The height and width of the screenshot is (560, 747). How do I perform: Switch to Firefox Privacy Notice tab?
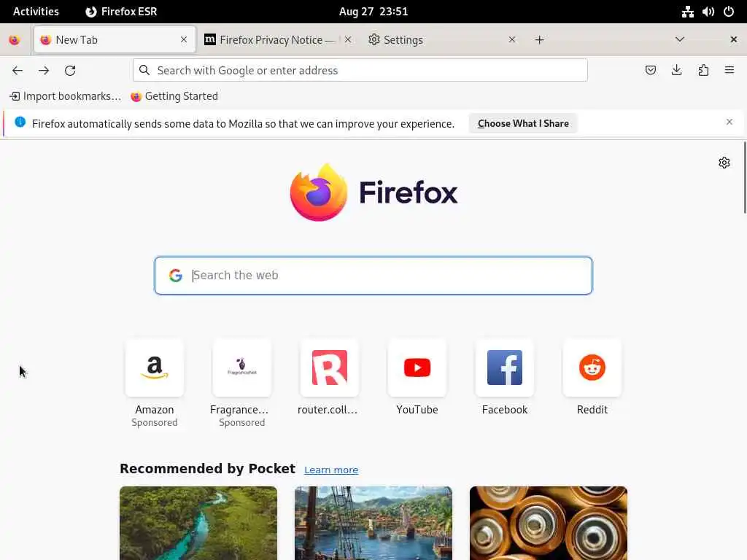[x=279, y=40]
